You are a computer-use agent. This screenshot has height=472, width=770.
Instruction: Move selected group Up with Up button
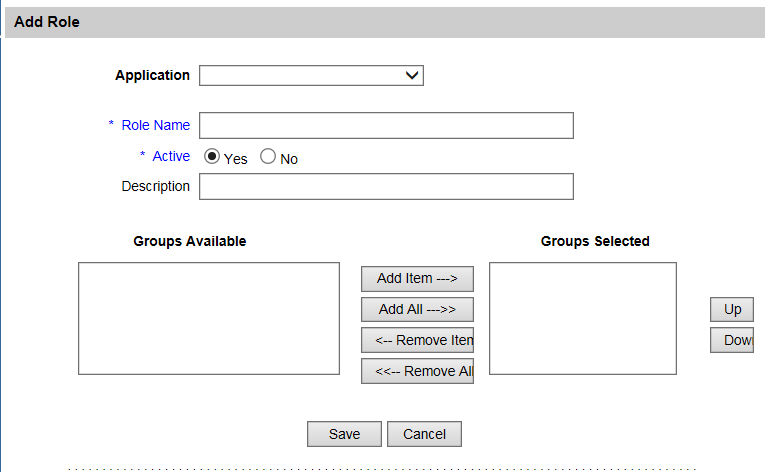tap(732, 310)
